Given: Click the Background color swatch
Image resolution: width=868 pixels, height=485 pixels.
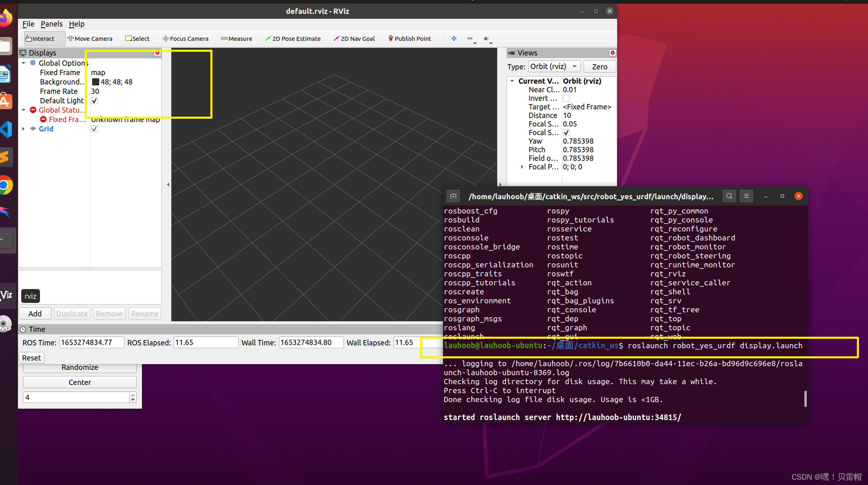Looking at the screenshot, I should pos(96,82).
